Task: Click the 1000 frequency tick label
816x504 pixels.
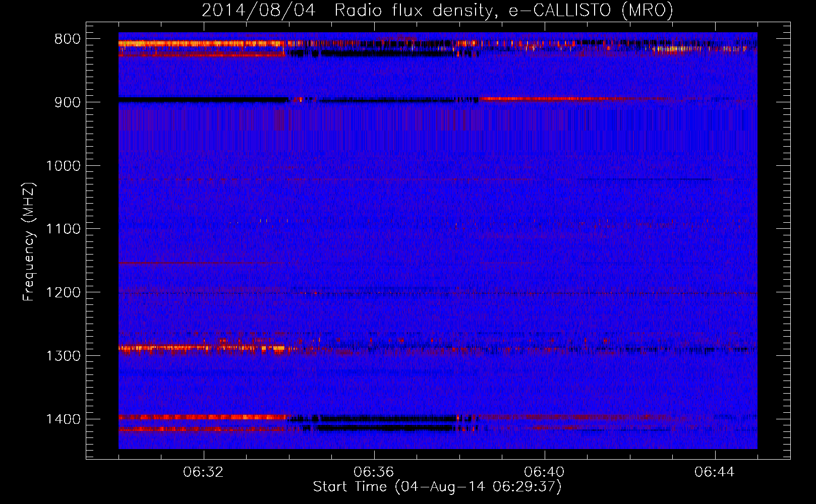Action: (x=63, y=166)
